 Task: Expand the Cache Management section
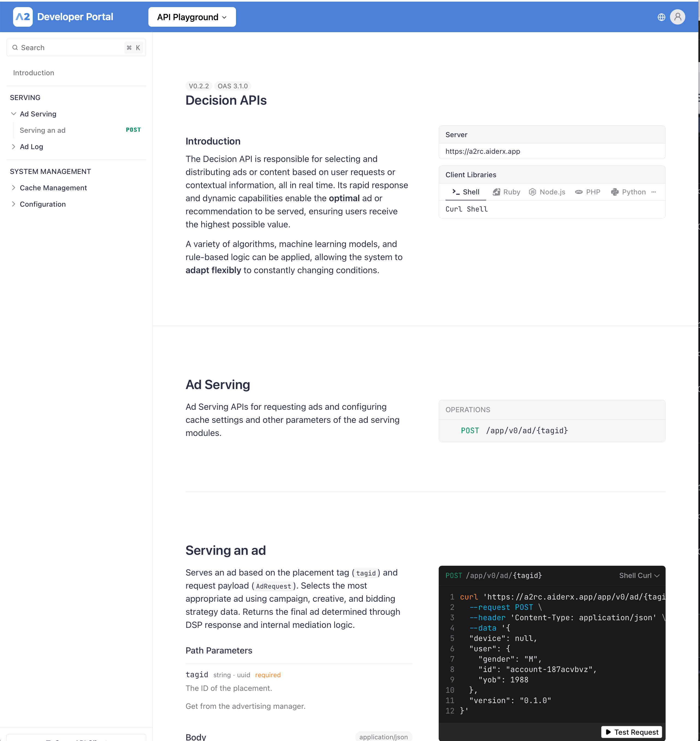coord(14,188)
